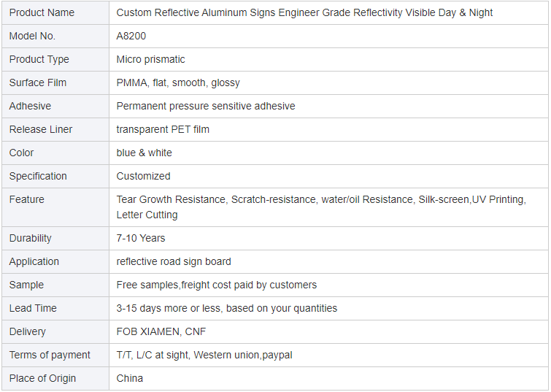Click the Surface Film label
The height and width of the screenshot is (392, 551).
point(37,82)
